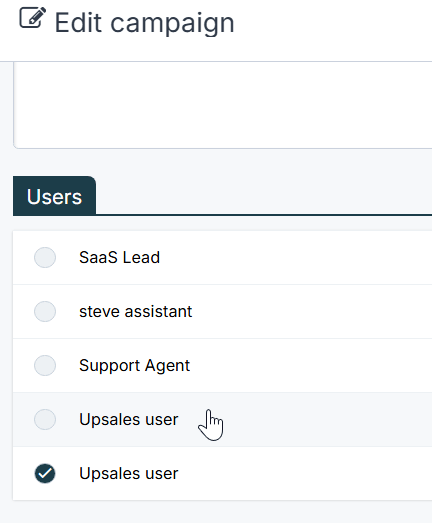Click the Edit campaign pencil icon
432x523 pixels.
click(32, 18)
